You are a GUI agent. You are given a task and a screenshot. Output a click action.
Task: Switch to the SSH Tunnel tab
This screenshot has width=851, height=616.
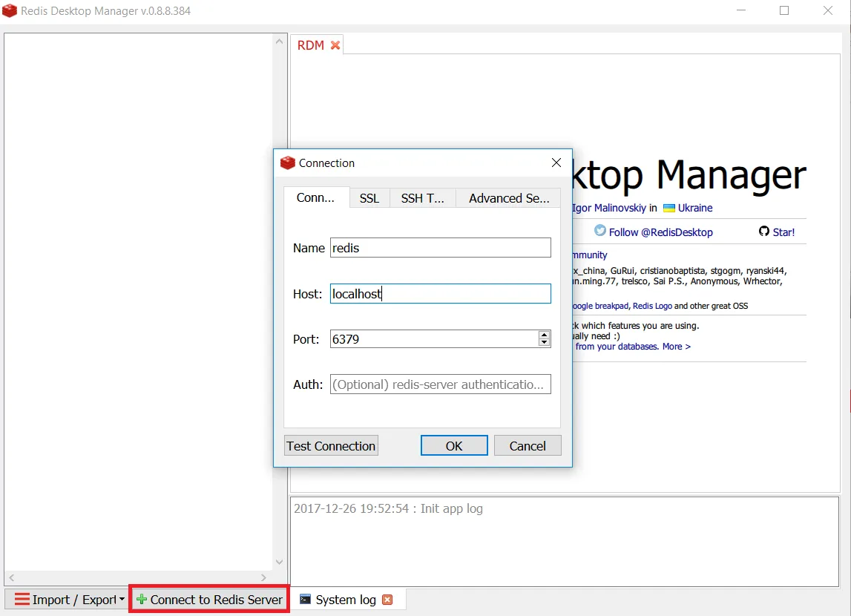422,198
